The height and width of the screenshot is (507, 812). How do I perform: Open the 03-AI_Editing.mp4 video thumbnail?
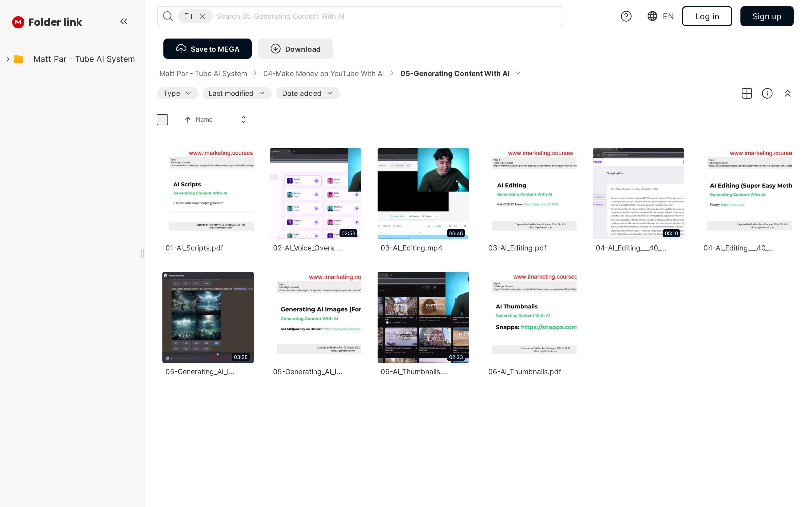[x=423, y=193]
